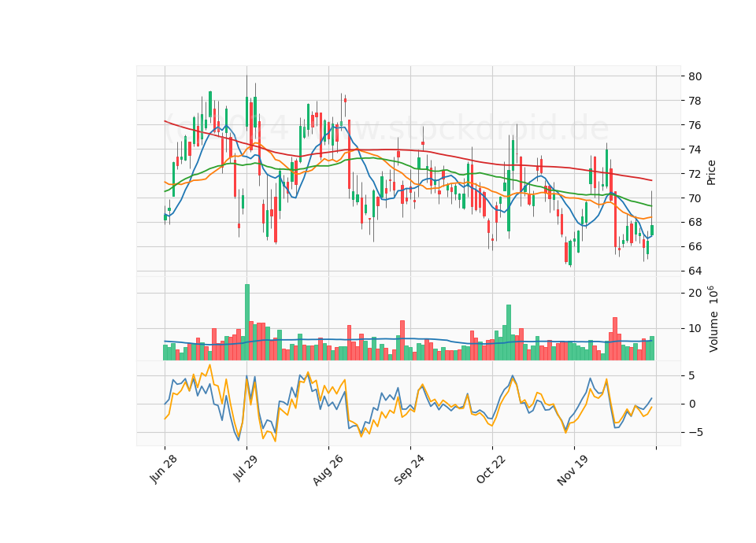Click the Nov 19 date label
The width and height of the screenshot is (756, 543).
573,470
